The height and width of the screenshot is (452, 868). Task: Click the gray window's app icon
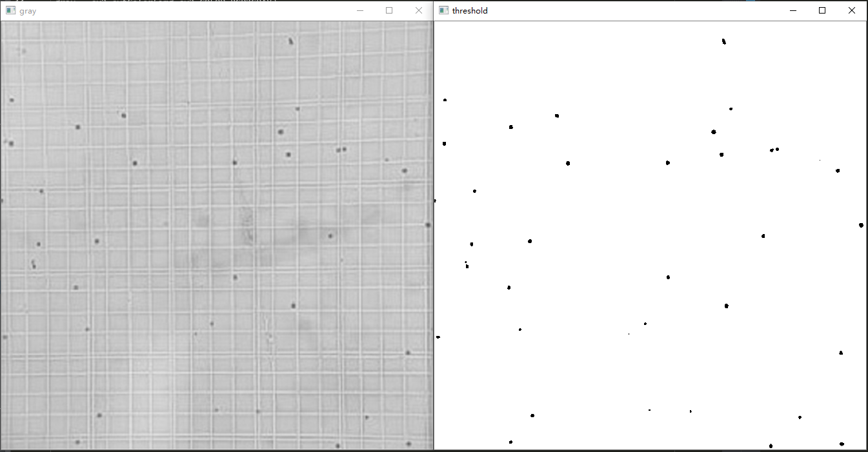pyautogui.click(x=10, y=10)
